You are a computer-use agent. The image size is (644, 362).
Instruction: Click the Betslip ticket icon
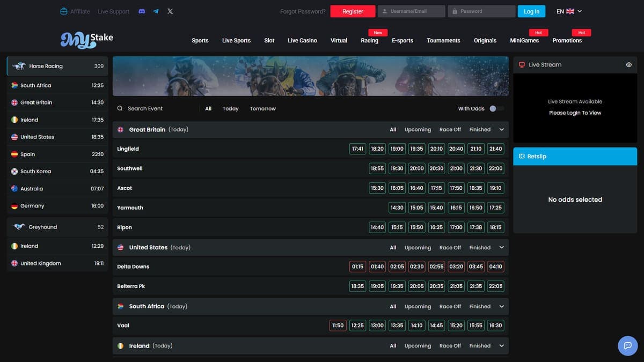pyautogui.click(x=522, y=157)
